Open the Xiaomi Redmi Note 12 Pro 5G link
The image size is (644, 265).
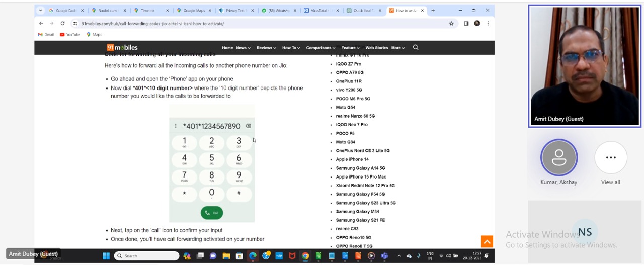coord(365,185)
